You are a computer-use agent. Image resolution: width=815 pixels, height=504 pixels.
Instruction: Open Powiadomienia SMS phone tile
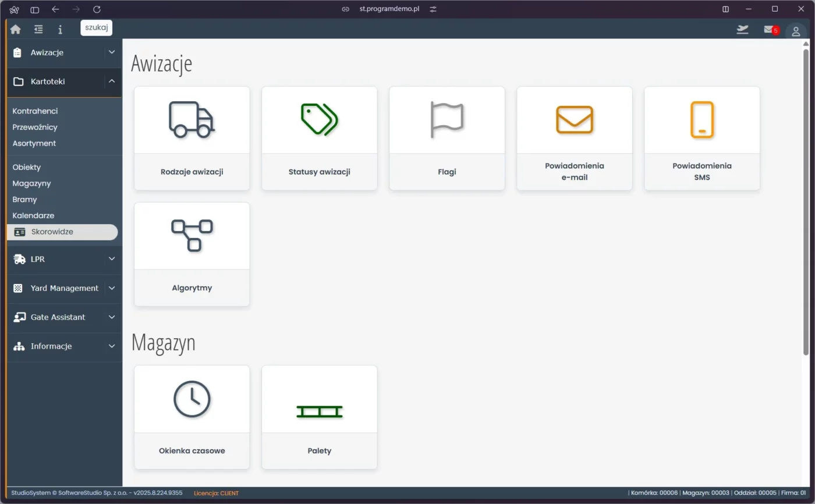(x=701, y=138)
